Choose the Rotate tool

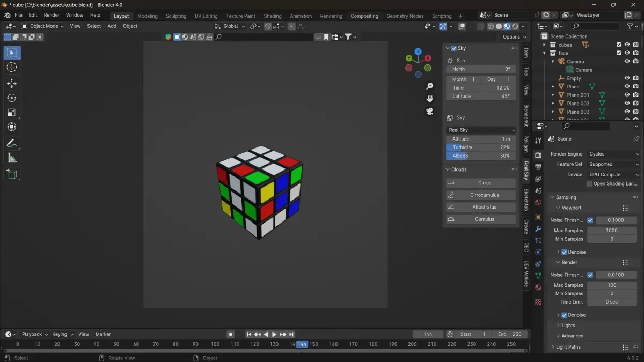point(12,98)
